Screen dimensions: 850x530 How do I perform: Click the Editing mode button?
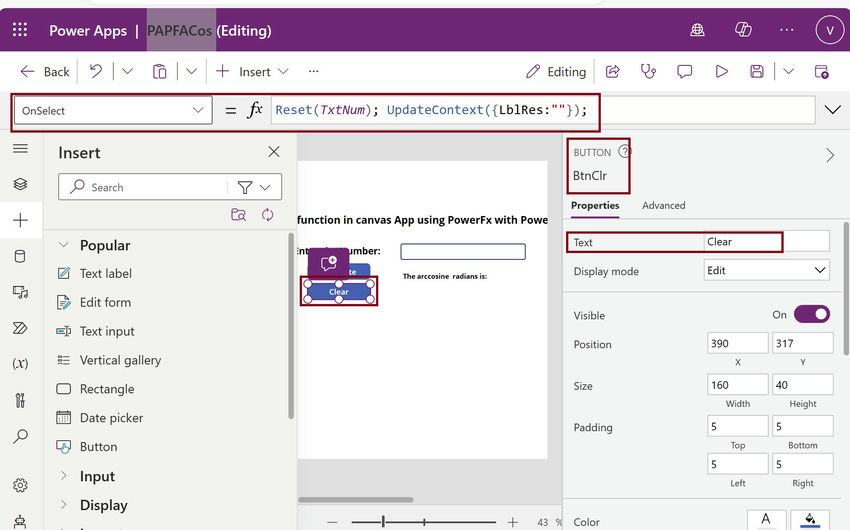click(556, 72)
